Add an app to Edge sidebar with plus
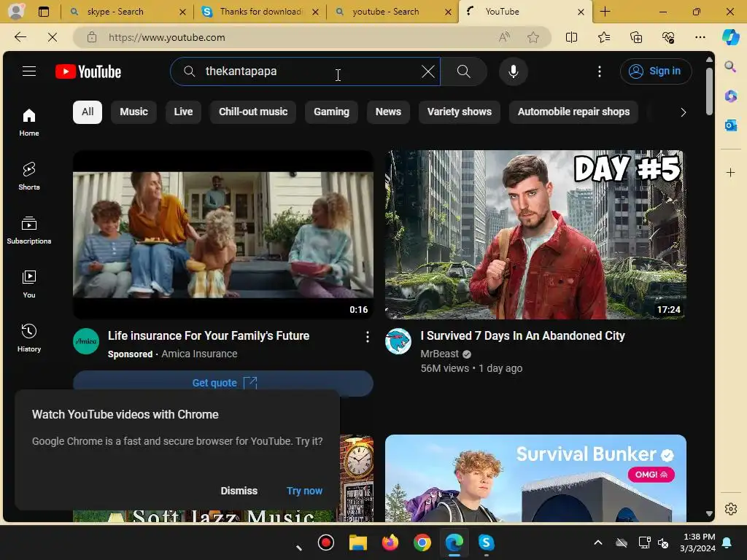The width and height of the screenshot is (747, 560). pos(730,172)
